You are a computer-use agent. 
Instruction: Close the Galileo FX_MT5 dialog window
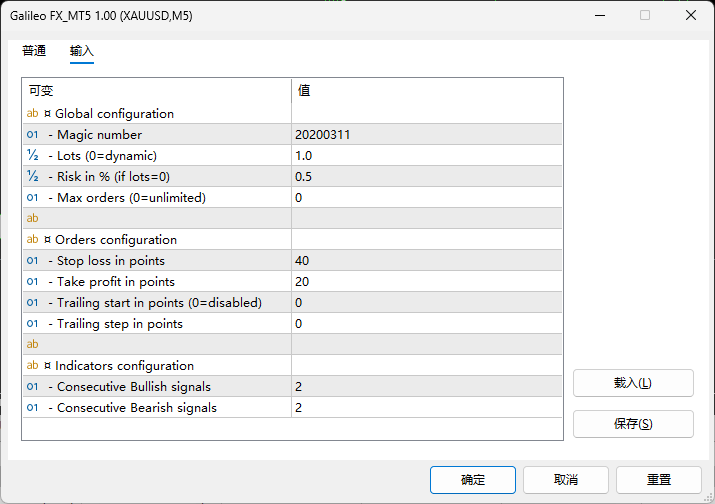[x=690, y=16]
